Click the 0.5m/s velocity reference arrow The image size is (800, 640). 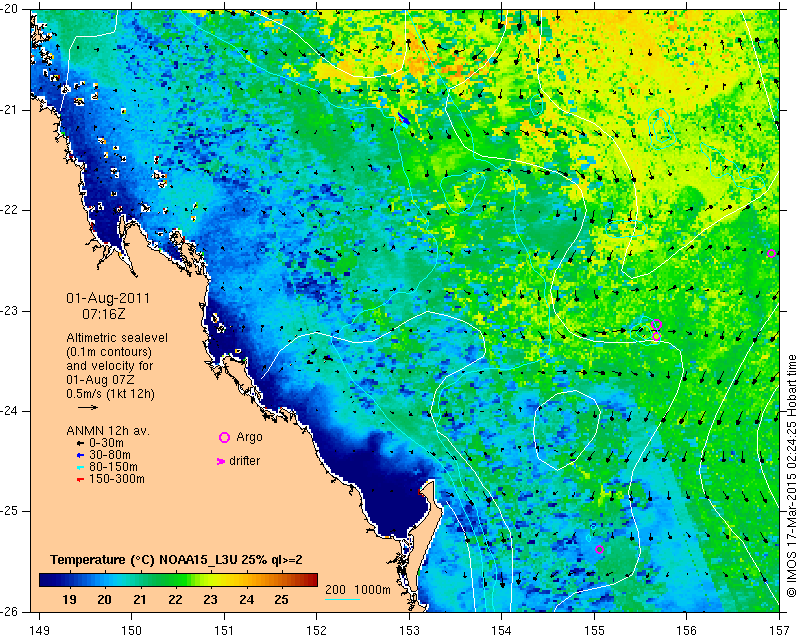pyautogui.click(x=88, y=407)
